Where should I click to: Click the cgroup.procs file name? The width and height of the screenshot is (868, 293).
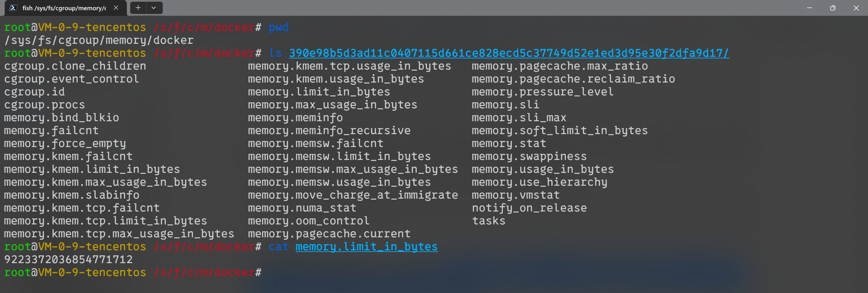point(44,105)
